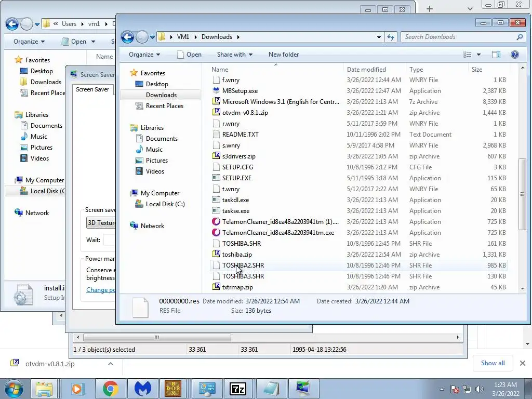Open the recent pages arrow in Downloads window
Viewport: 532px width, 399px height.
(x=152, y=37)
